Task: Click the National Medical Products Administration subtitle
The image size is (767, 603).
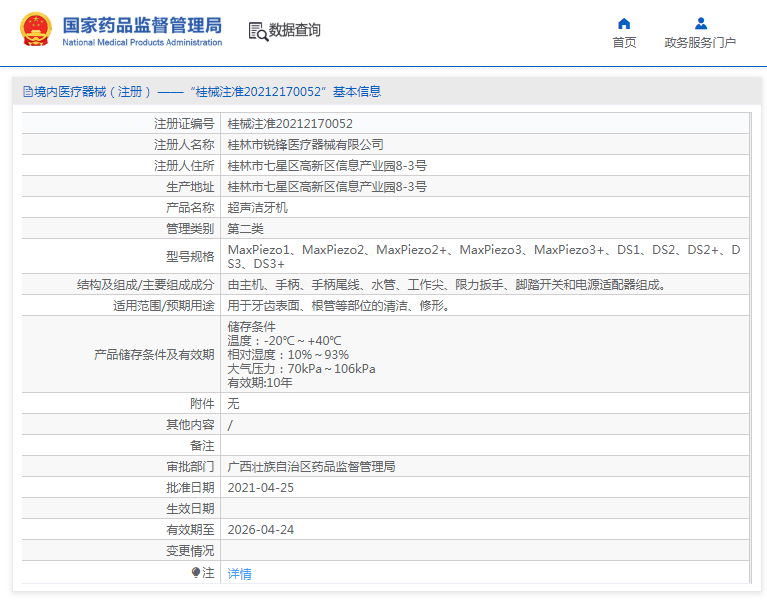Action: (142, 43)
